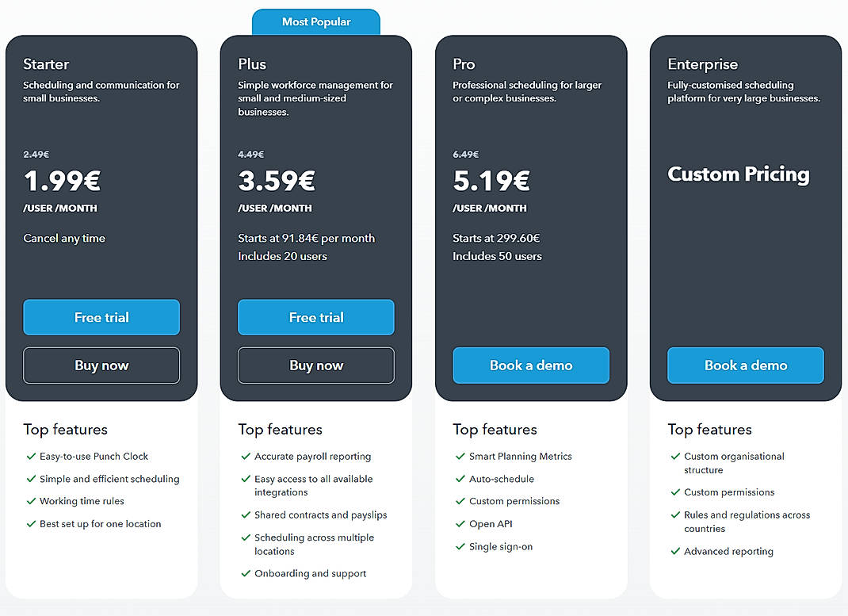Click the checkmark next to Custom organisational structure

[x=674, y=457]
